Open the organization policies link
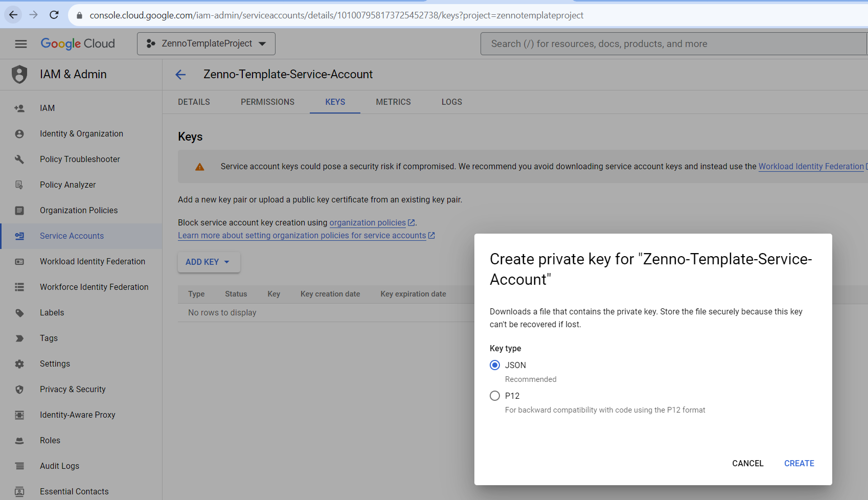This screenshot has width=868, height=500. pyautogui.click(x=368, y=223)
